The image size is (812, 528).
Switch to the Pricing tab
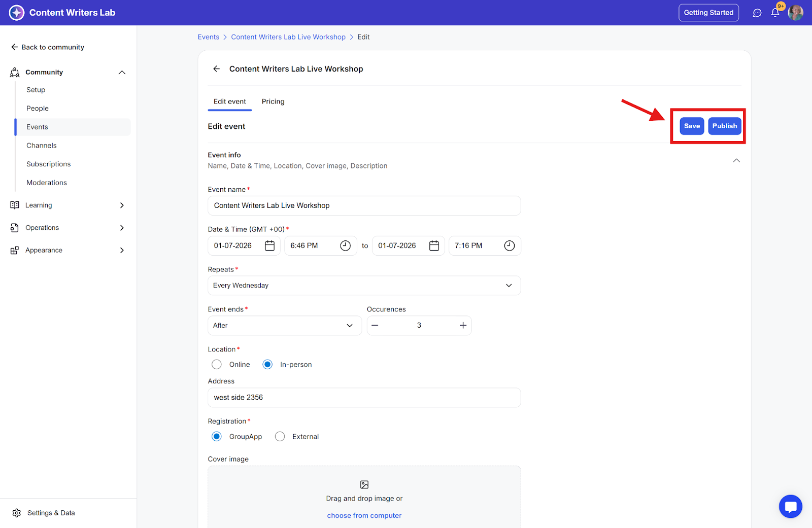[x=273, y=101]
